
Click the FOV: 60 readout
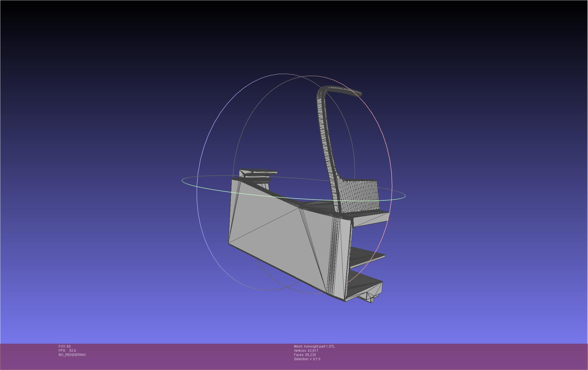65,346
